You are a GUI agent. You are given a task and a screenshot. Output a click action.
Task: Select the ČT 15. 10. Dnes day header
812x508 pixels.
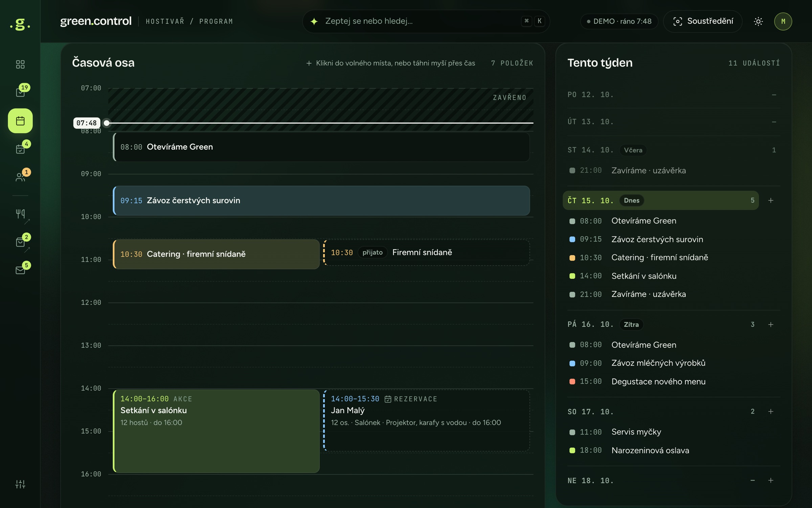point(661,200)
